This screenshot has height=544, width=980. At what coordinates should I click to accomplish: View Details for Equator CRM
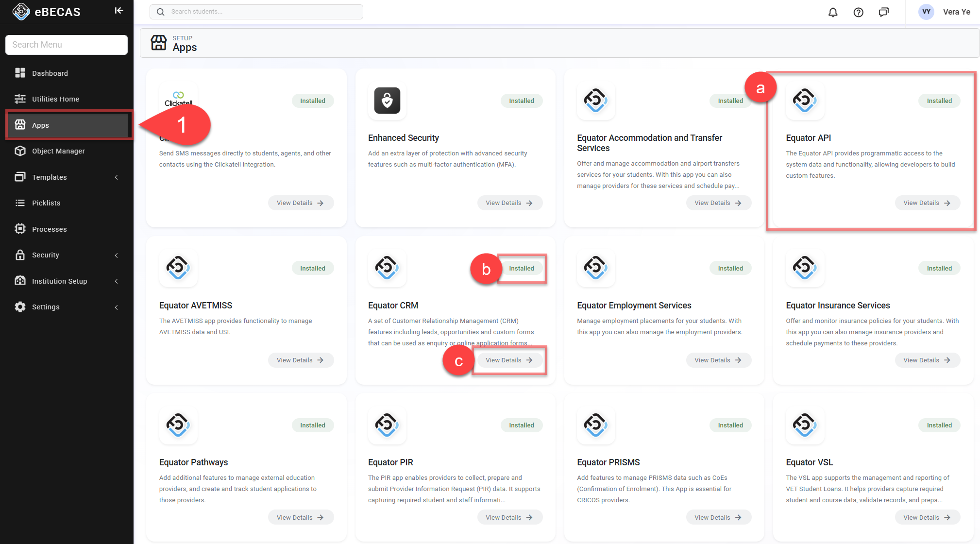coord(509,360)
